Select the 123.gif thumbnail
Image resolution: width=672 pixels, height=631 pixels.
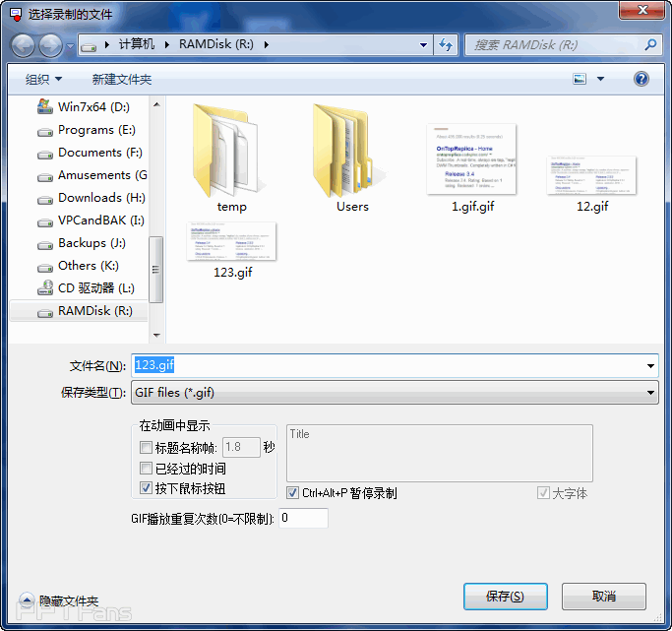point(232,241)
